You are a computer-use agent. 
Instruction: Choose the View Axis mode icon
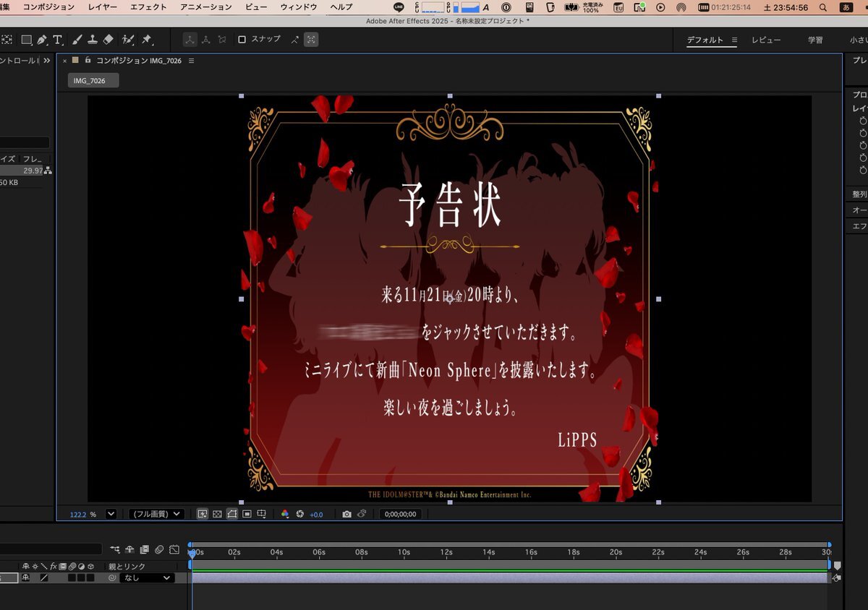pyautogui.click(x=222, y=39)
